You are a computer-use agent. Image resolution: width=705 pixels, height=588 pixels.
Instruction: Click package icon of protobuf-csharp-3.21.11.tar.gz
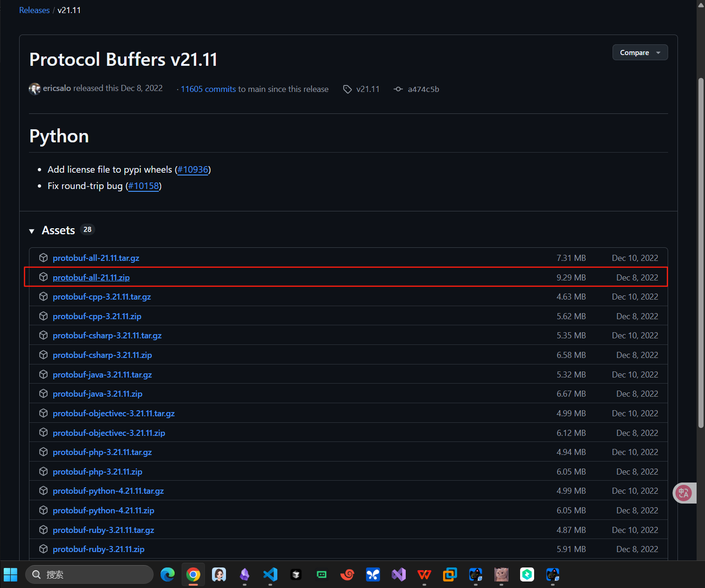coord(43,335)
